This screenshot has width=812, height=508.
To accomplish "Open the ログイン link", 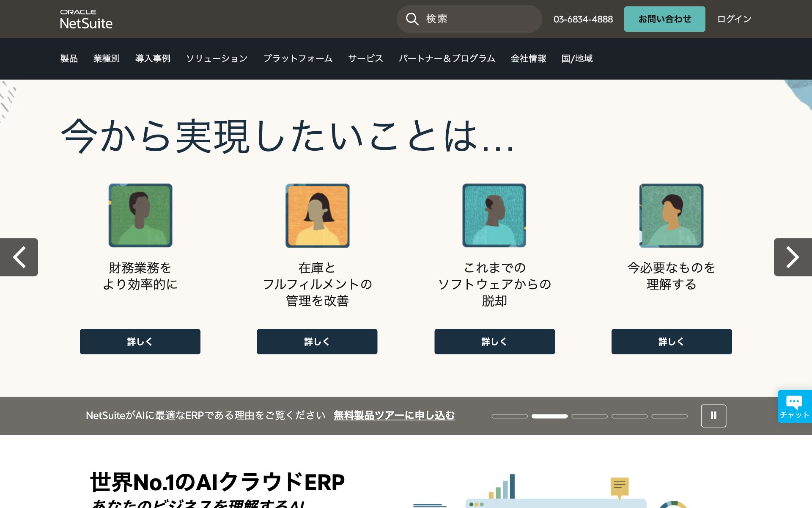I will pyautogui.click(x=734, y=19).
